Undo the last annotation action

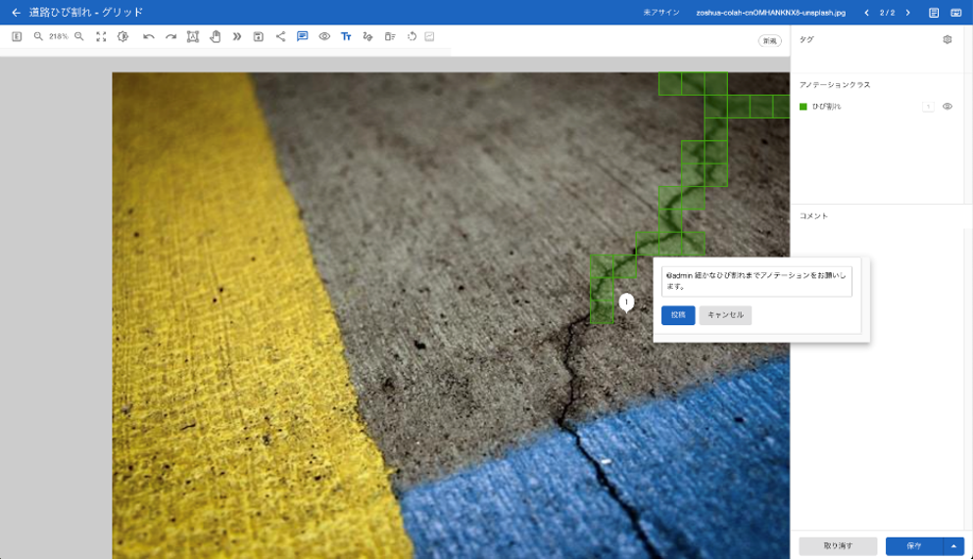click(148, 36)
